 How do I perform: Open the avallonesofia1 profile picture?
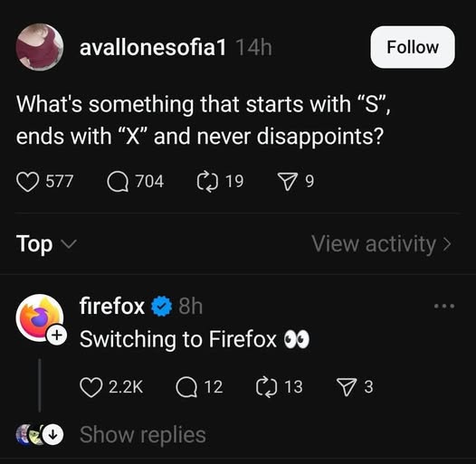[x=40, y=47]
